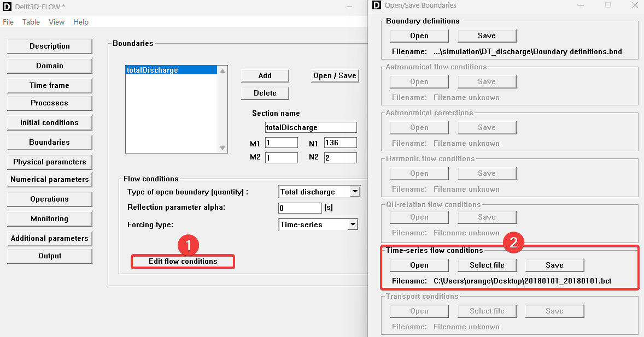Click the Open / Save button
This screenshot has height=337, width=644.
tap(335, 75)
